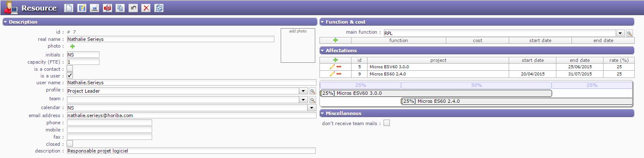Print the resource details
Screen dimensions: 644x158
[x=94, y=8]
